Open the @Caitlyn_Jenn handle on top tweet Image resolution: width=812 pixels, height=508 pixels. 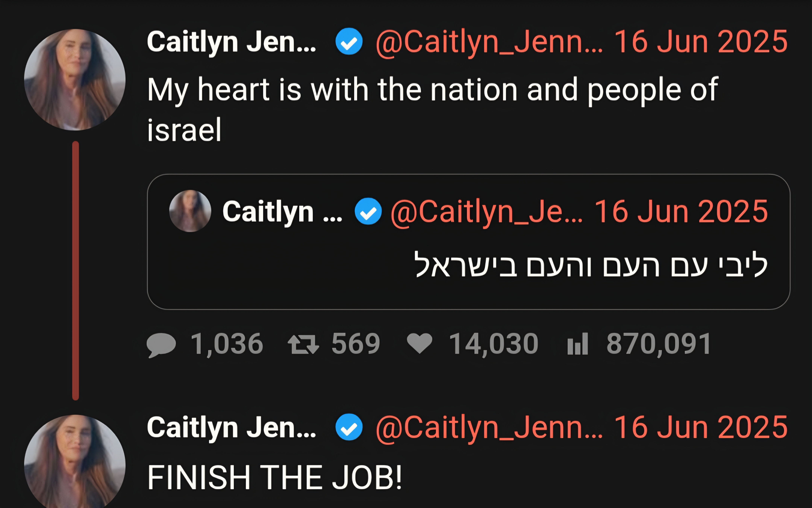(x=489, y=42)
